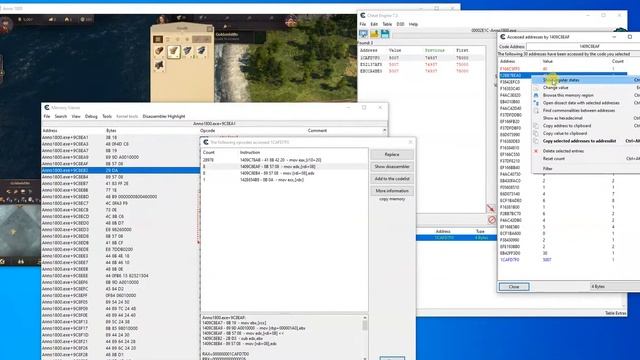Click the player portrait in game corner
The height and width of the screenshot is (360, 640).
point(6,25)
